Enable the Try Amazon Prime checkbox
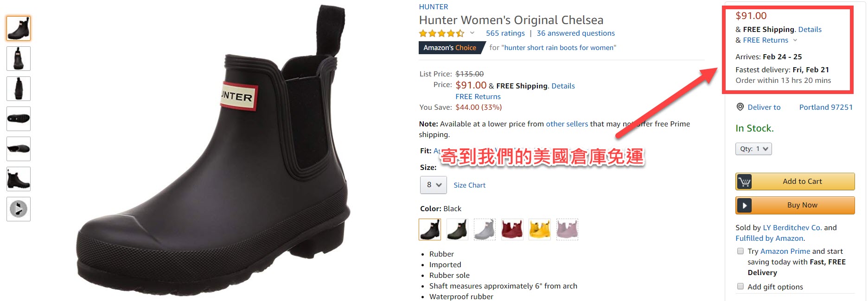 740,251
